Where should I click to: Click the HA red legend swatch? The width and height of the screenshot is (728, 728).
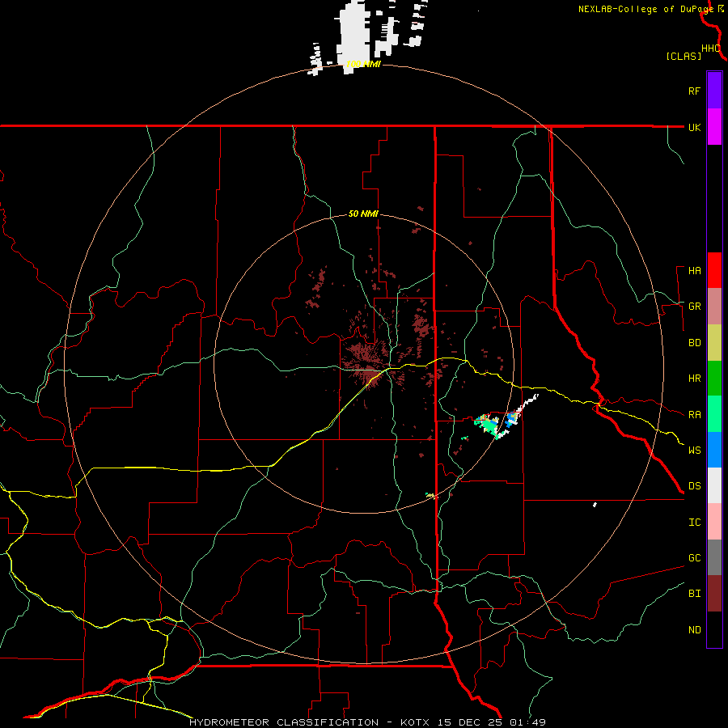coord(714,270)
